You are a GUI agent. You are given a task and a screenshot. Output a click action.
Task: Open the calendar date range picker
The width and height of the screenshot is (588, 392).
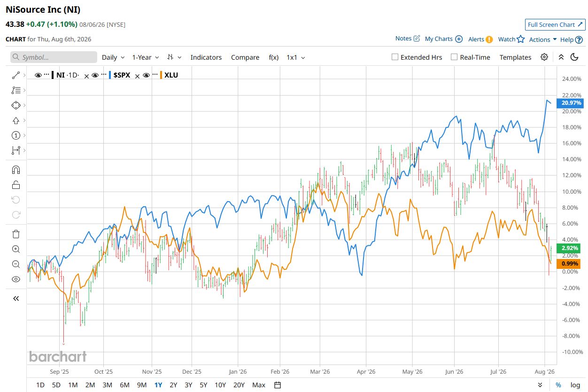278,385
